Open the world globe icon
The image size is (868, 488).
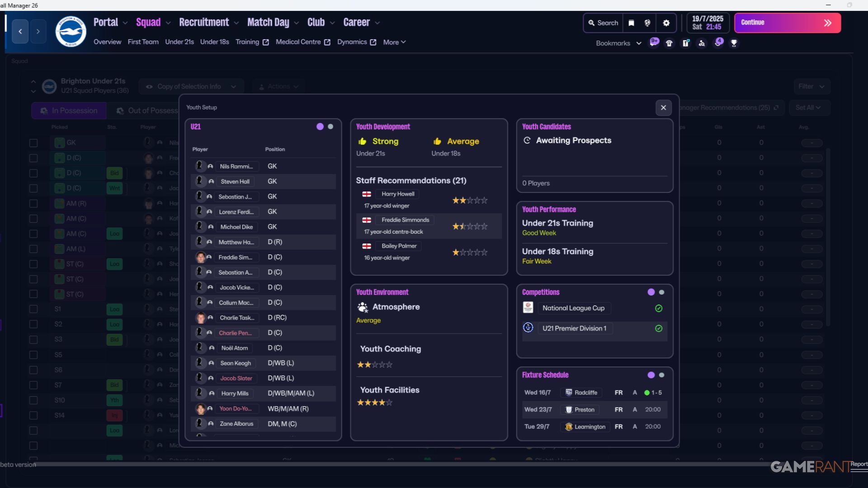coord(647,23)
